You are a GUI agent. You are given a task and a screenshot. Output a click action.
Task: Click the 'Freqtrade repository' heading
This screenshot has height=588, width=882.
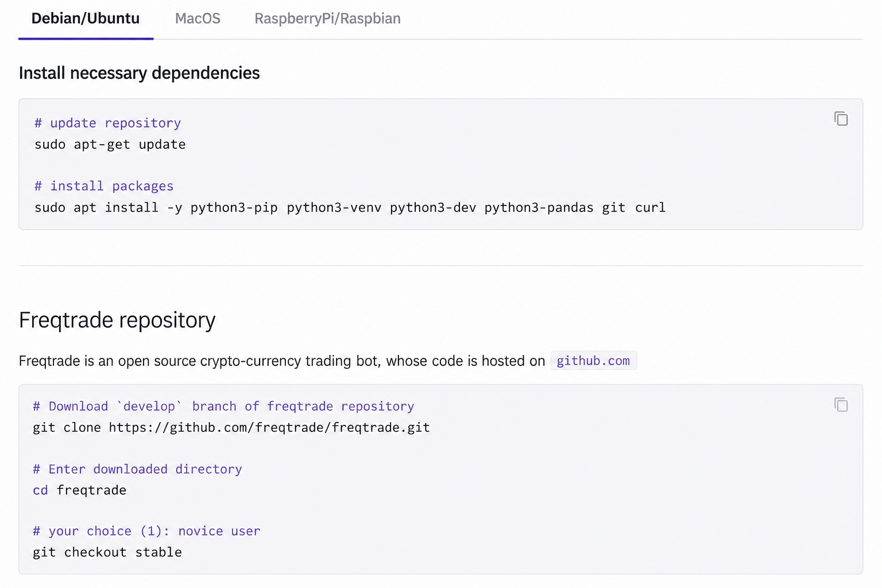click(x=117, y=320)
